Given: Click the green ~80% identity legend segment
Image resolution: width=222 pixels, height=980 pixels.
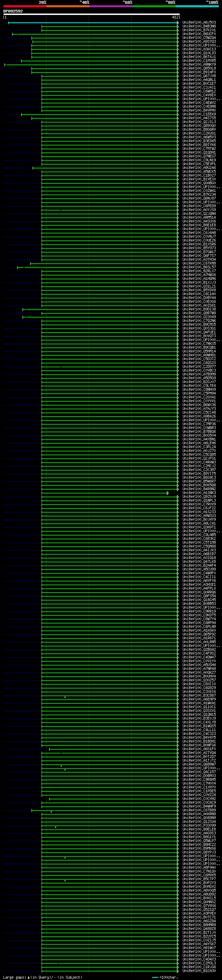Looking at the screenshot, I should pos(154,6).
